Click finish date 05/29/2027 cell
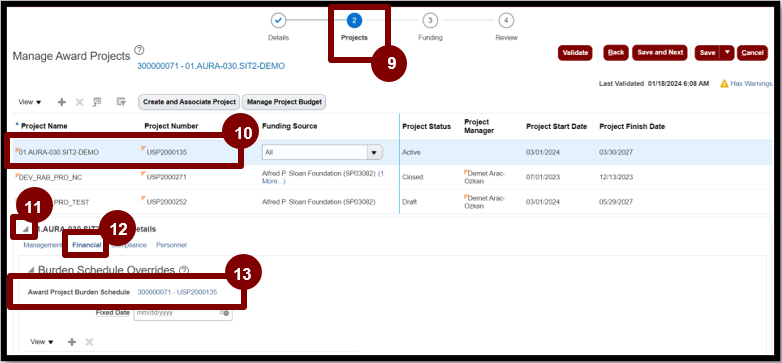Viewport: 782px width, 363px height. pos(616,202)
